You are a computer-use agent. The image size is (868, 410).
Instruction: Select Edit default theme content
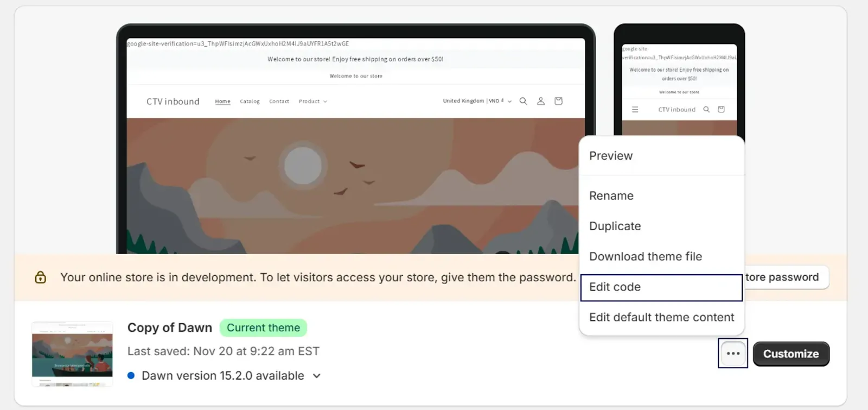(661, 318)
